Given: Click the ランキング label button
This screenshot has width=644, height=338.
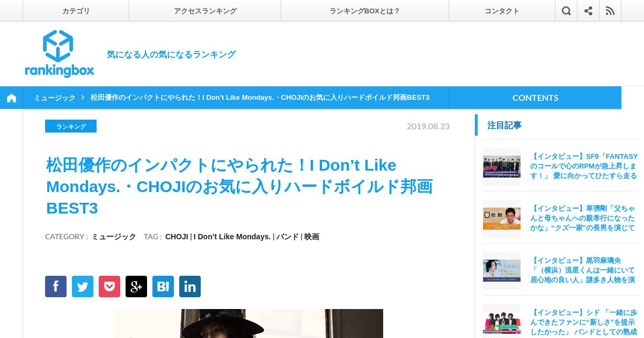Looking at the screenshot, I should [71, 126].
